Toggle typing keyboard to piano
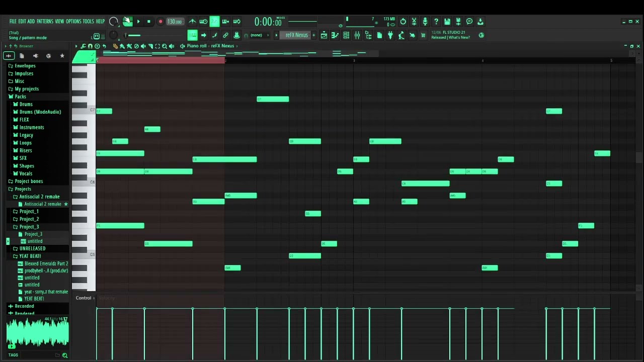644x362 pixels. (x=192, y=35)
